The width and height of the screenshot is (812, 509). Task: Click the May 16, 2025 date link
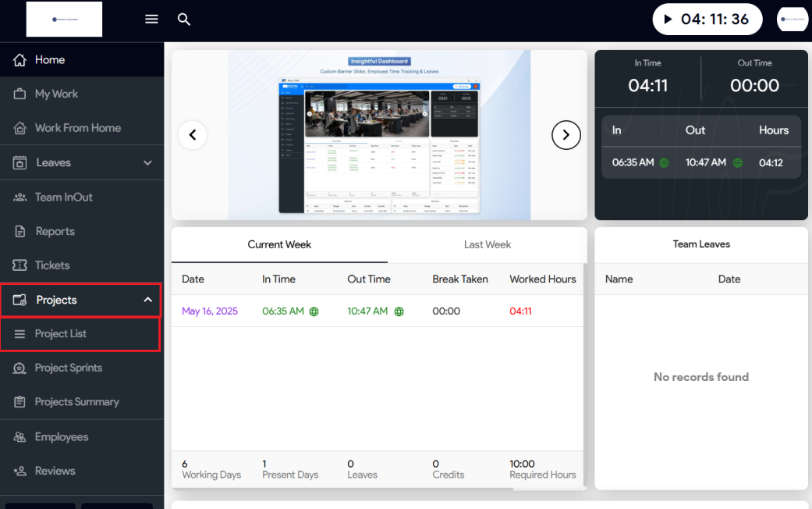(x=210, y=311)
